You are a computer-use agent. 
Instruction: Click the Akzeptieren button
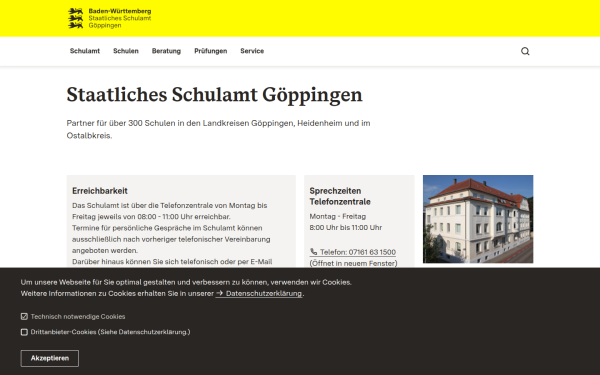point(50,358)
